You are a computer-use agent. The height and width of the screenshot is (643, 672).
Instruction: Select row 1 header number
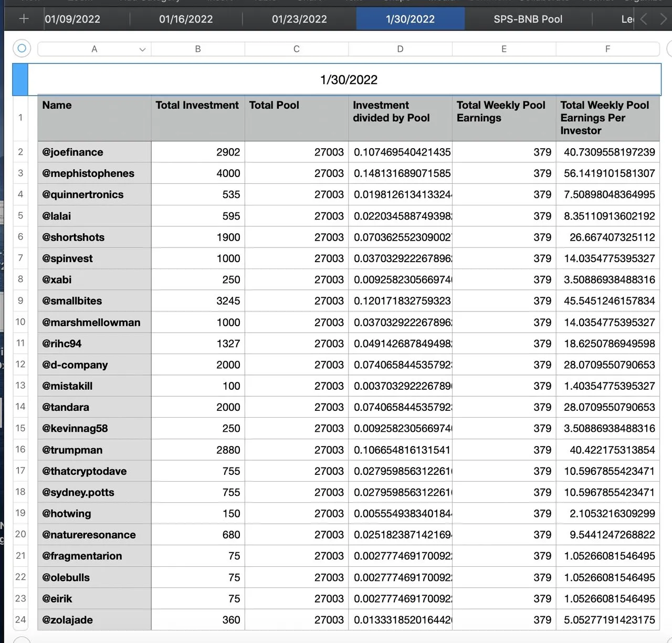20,118
